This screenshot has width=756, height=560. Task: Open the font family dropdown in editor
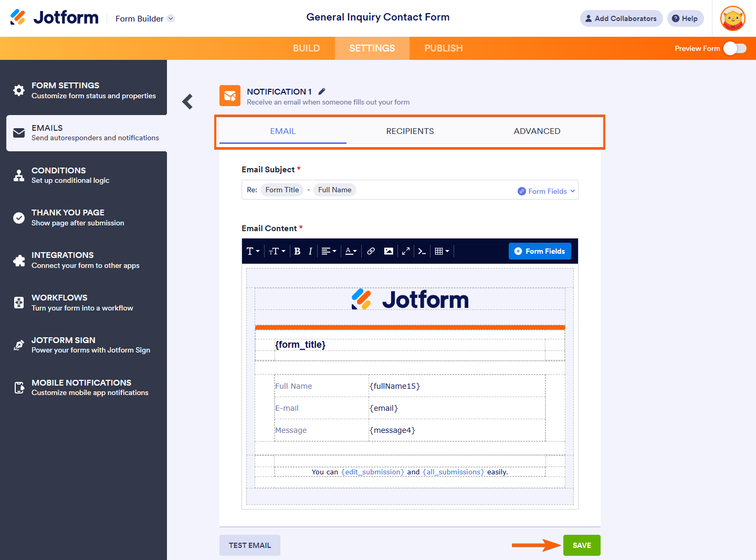tap(253, 251)
